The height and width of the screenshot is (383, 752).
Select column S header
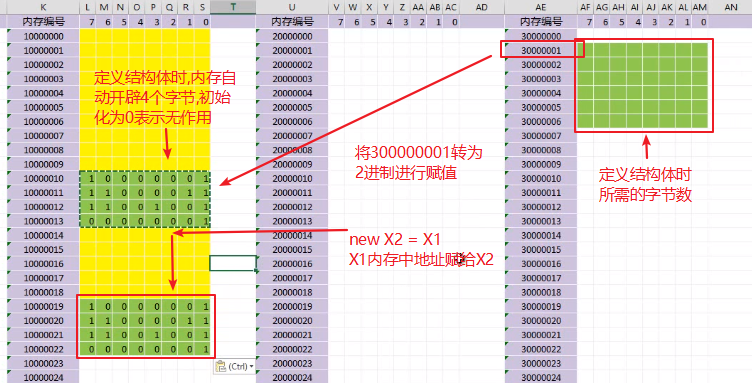coord(202,7)
